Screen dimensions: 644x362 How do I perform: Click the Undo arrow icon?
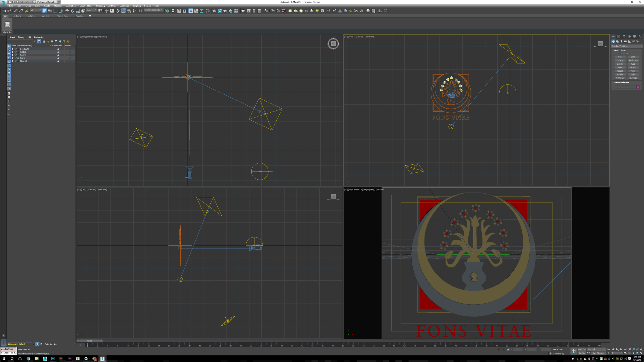4,11
